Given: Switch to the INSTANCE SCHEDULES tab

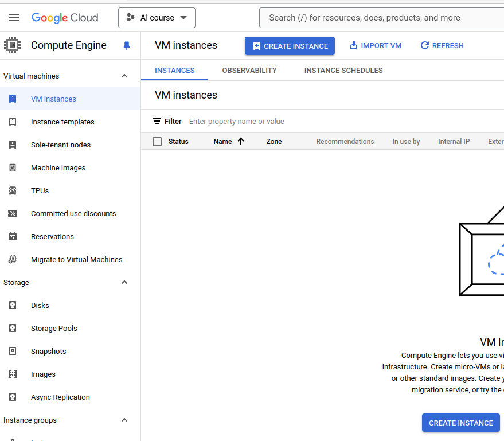Looking at the screenshot, I should 343,71.
